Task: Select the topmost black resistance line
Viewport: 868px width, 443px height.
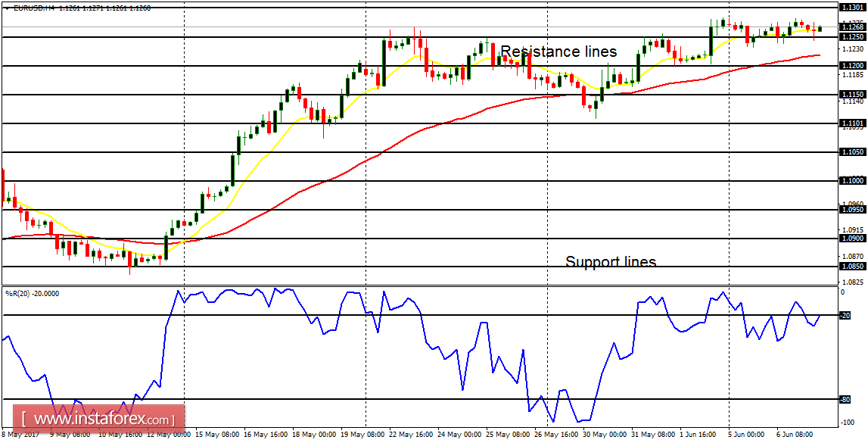Action: (378, 7)
